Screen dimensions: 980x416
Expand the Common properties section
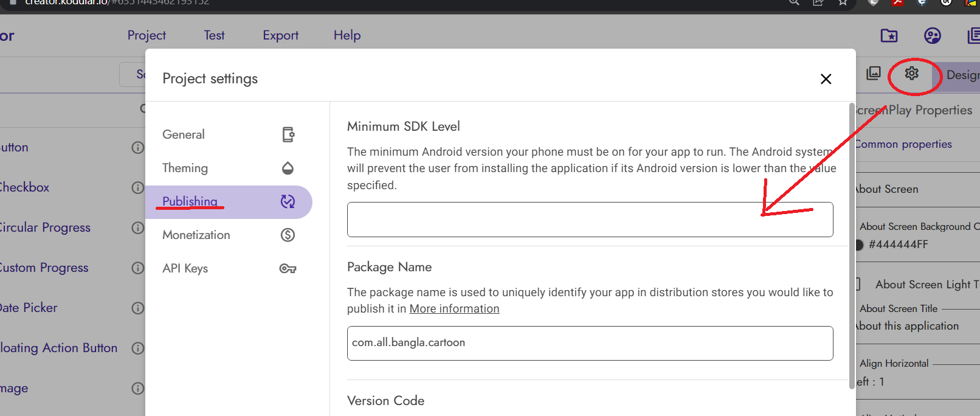click(x=903, y=144)
